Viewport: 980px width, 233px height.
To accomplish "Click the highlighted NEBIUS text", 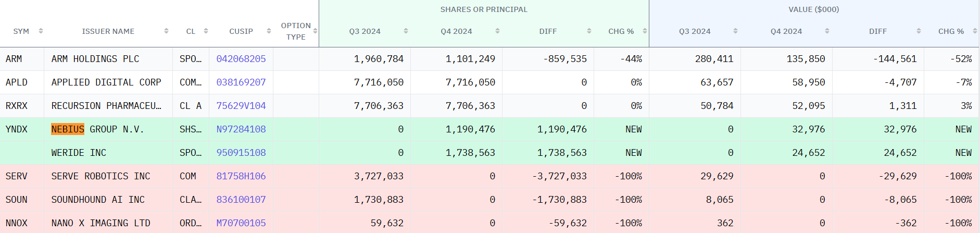I will (x=68, y=129).
